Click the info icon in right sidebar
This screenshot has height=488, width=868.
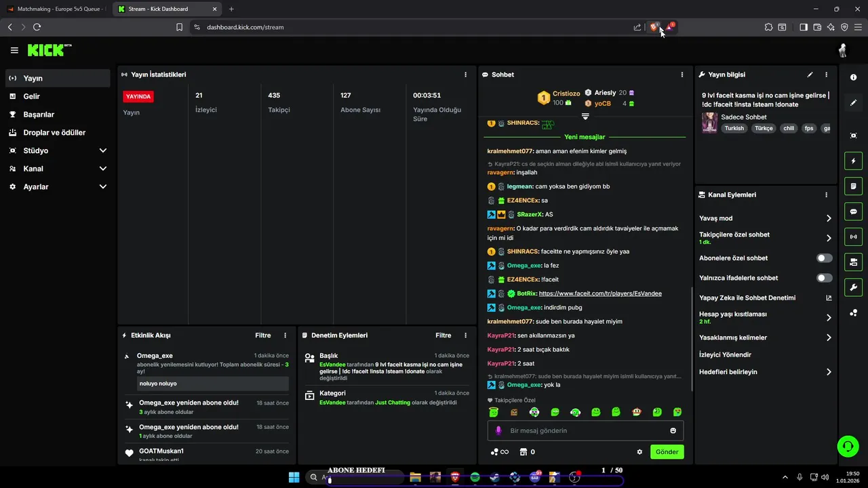pyautogui.click(x=854, y=77)
